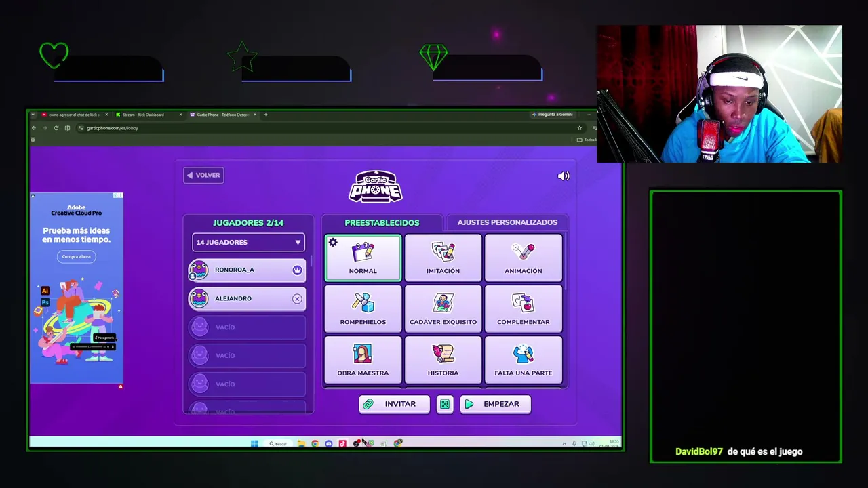Image resolution: width=868 pixels, height=488 pixels.
Task: Select the Complementar game mode
Action: coord(523,308)
